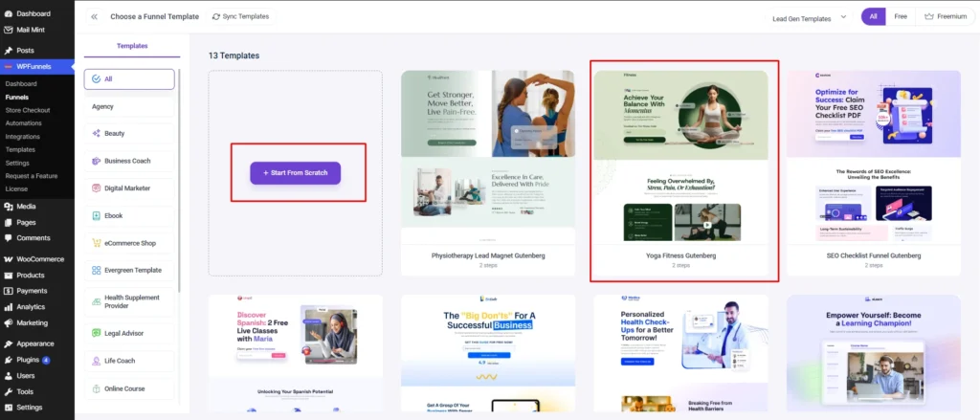Open WPFunnels Settings submenu item
Image resolution: width=980 pixels, height=420 pixels.
(17, 163)
